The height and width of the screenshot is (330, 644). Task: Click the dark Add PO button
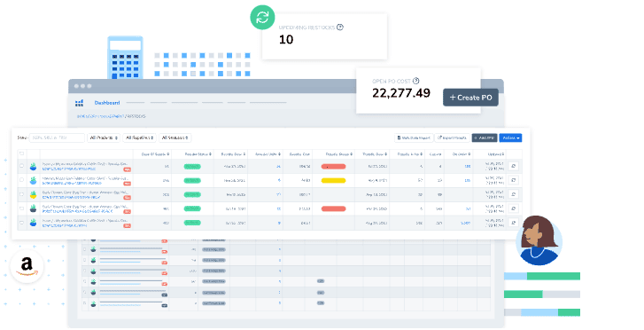[485, 137]
